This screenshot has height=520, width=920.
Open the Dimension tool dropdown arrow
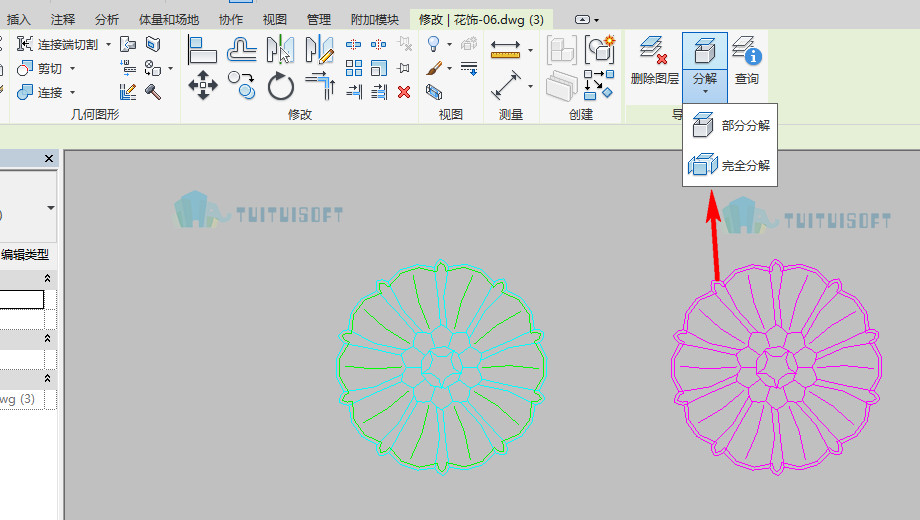[x=530, y=86]
